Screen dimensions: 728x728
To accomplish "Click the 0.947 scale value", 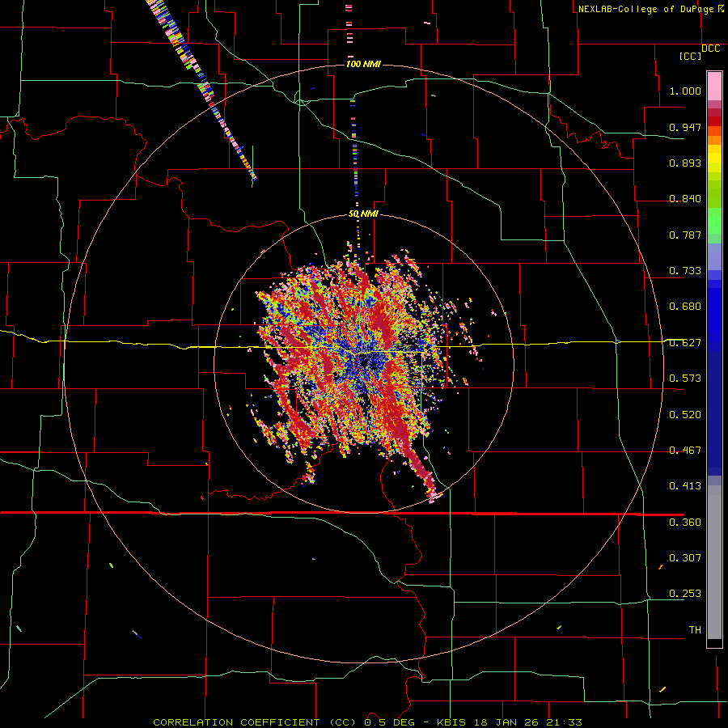I will coord(685,127).
